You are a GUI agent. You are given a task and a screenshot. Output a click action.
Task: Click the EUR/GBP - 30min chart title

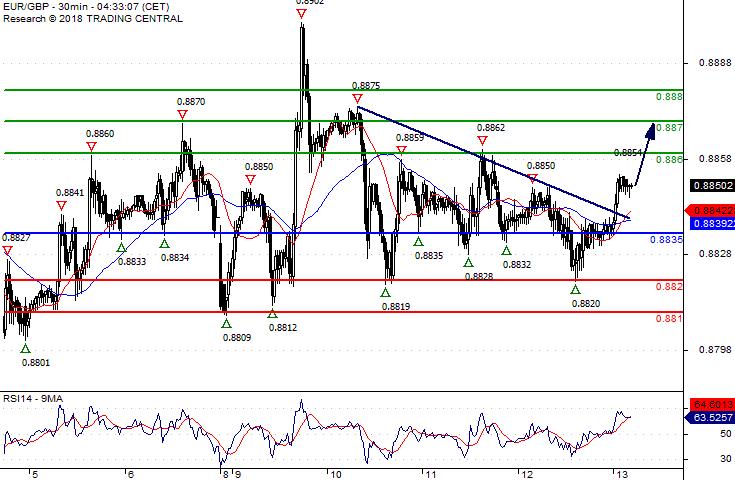click(86, 7)
